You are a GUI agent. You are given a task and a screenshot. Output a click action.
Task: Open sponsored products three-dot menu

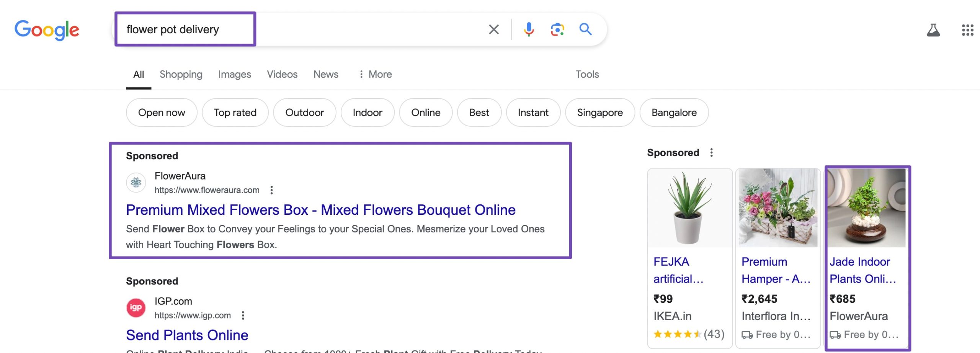[711, 153]
